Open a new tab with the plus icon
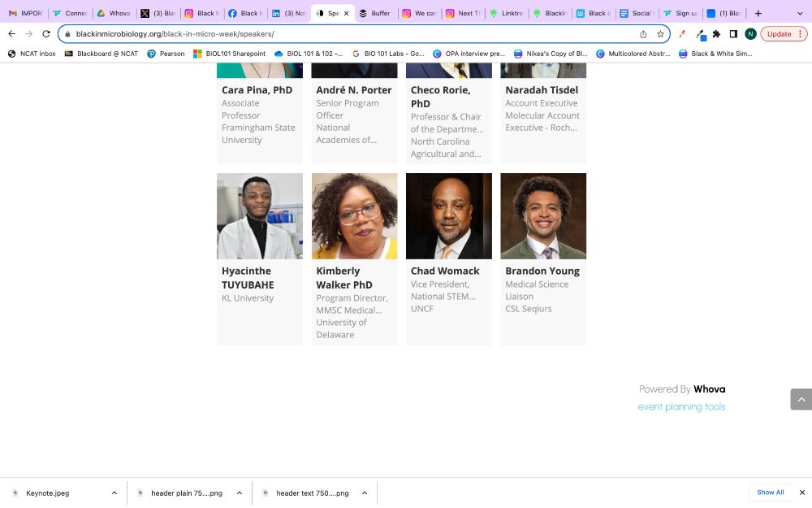 coord(758,14)
